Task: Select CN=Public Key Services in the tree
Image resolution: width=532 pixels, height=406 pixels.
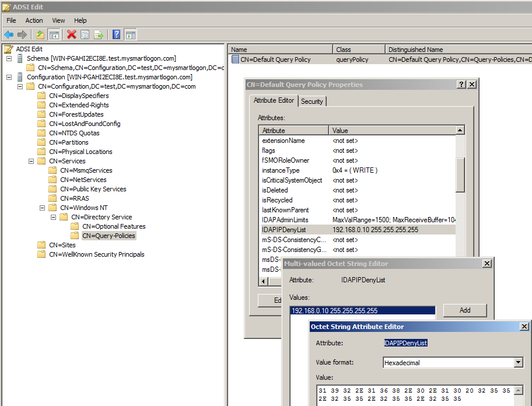Action: coord(93,189)
